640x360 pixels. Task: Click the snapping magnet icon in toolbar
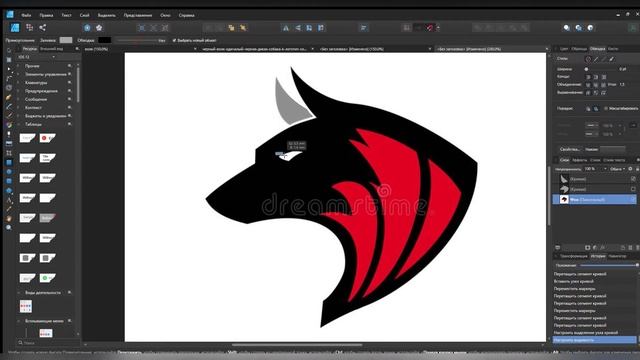tap(429, 28)
